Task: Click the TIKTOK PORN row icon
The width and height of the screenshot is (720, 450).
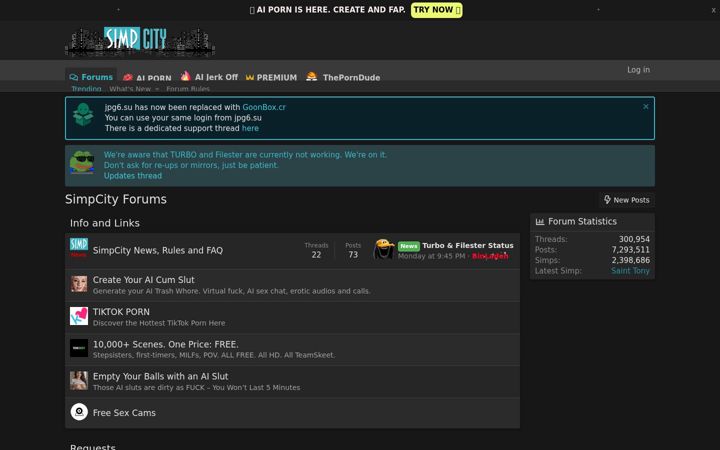Action: (x=79, y=316)
